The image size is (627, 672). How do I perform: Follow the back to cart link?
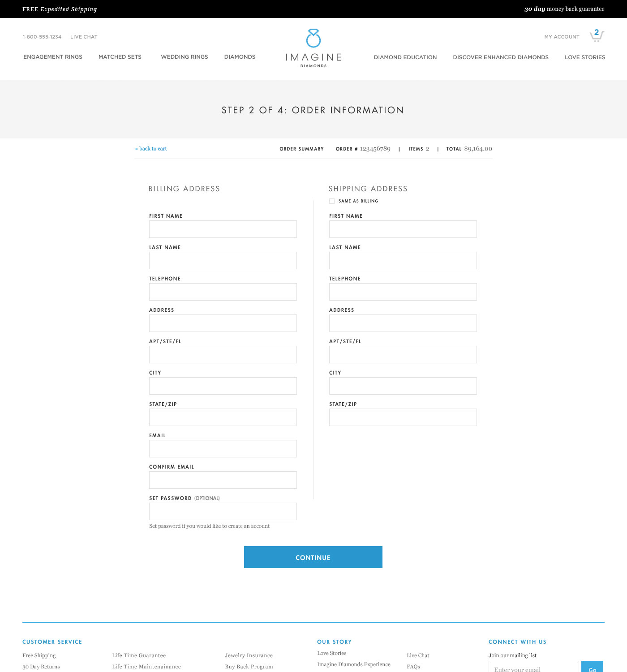tap(151, 149)
